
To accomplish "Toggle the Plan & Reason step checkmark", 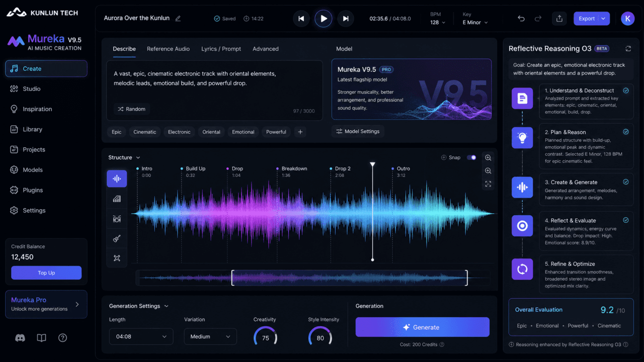I will (x=626, y=132).
